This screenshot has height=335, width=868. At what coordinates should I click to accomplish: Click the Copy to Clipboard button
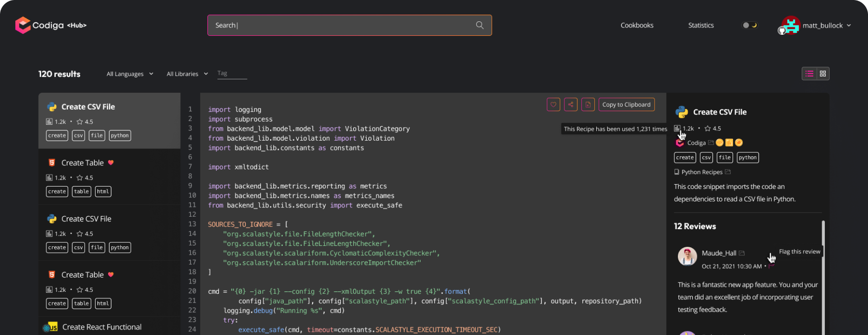click(626, 104)
